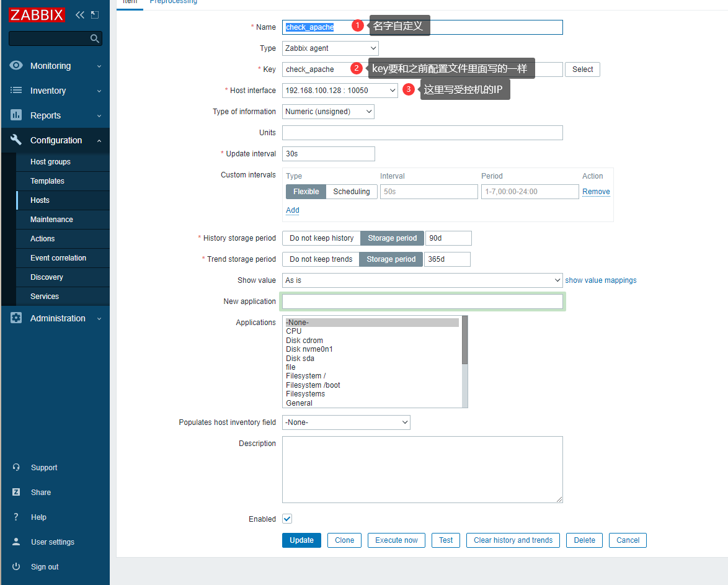Open Monitoring via the eye icon

click(x=16, y=66)
